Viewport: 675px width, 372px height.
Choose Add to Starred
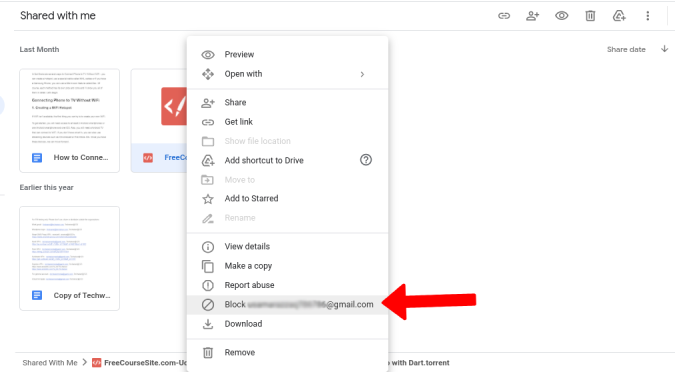(288, 198)
